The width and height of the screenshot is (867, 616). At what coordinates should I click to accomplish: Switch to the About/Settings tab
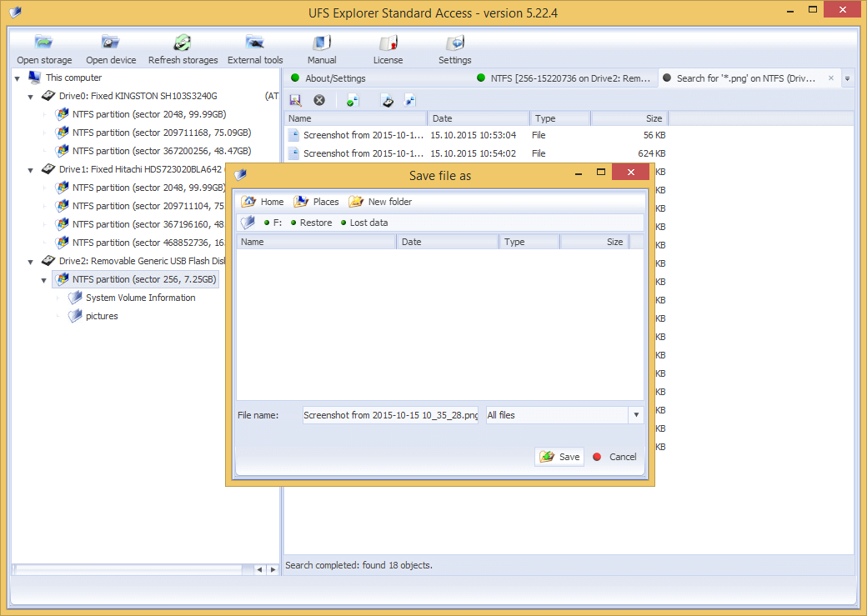pyautogui.click(x=335, y=78)
